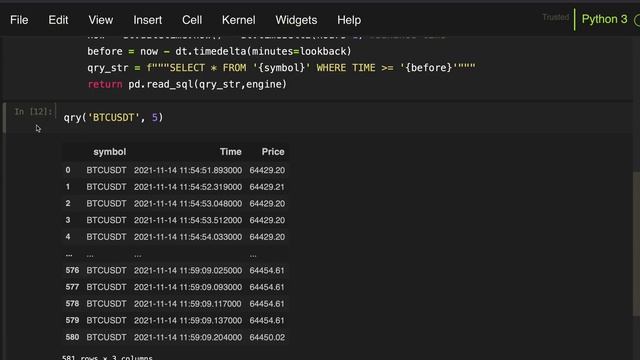This screenshot has height=360, width=640.
Task: Click timestamp 11:54:54.033000 in row 4
Action: pyautogui.click(x=188, y=237)
